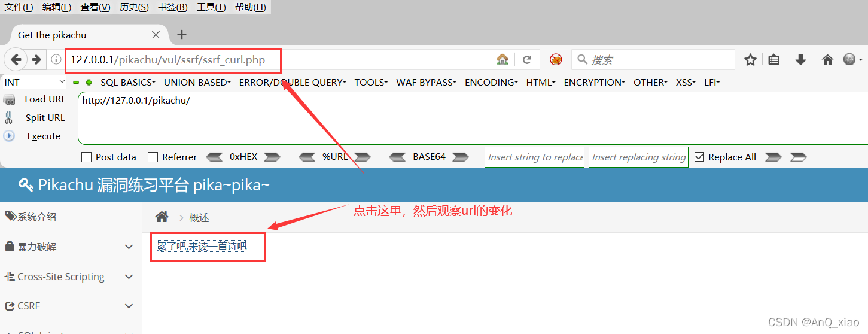Encode BASE64 with right arrow
The image size is (868, 334).
click(460, 157)
